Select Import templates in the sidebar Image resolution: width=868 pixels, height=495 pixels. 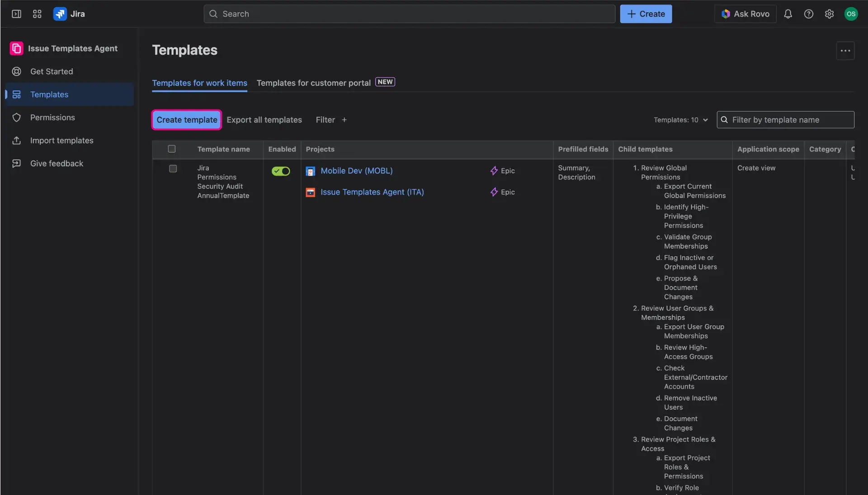click(x=62, y=140)
